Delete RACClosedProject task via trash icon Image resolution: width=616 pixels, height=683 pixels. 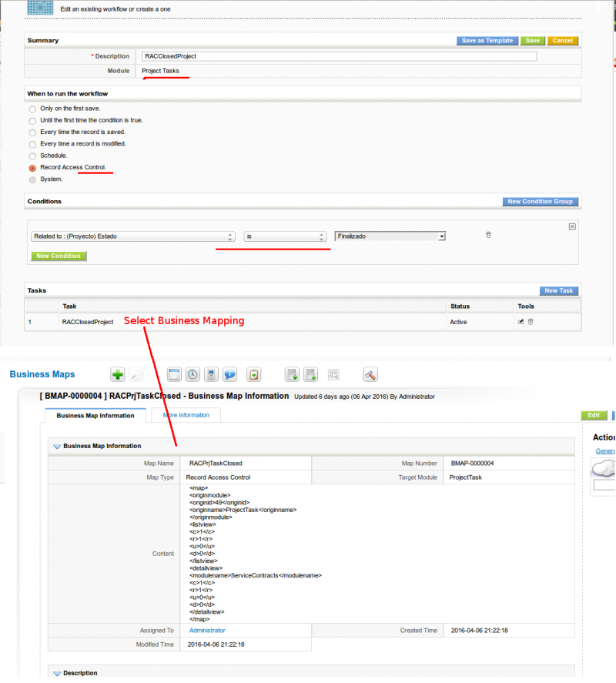click(x=530, y=322)
